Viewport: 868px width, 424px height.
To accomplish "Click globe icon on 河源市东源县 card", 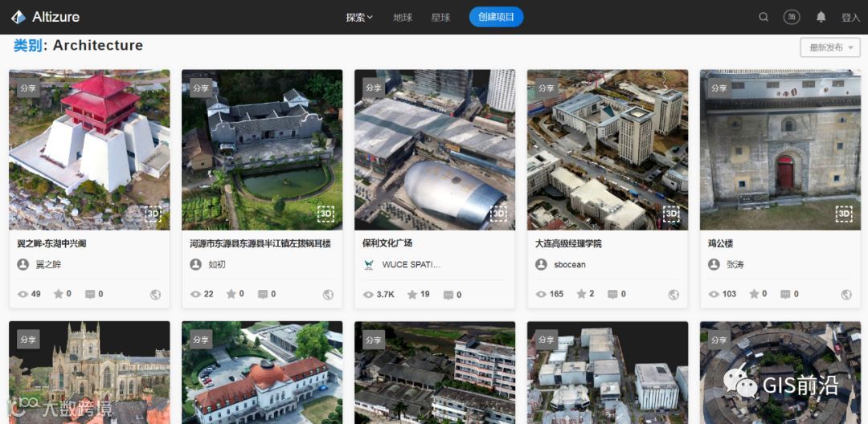I will tap(328, 295).
